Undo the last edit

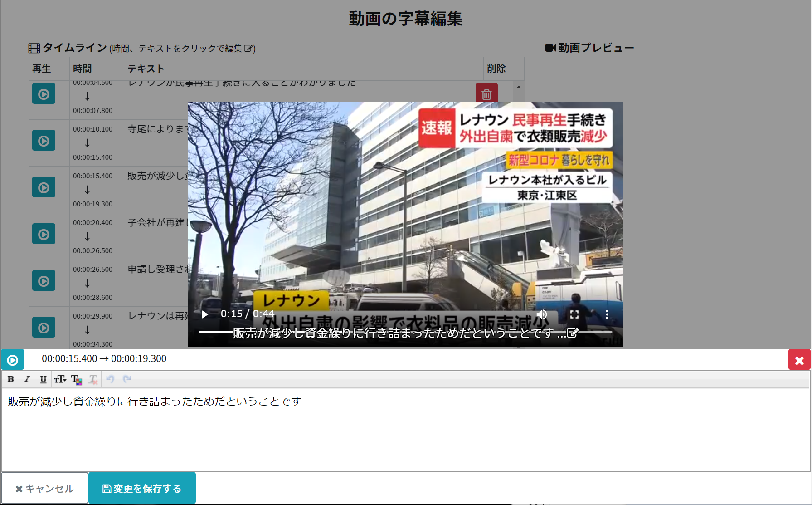(110, 379)
